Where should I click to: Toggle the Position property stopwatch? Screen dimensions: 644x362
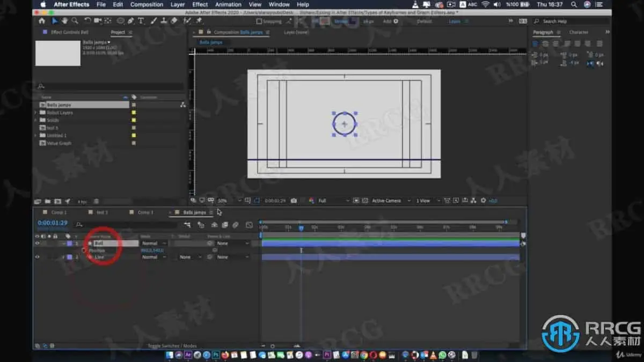pos(84,250)
